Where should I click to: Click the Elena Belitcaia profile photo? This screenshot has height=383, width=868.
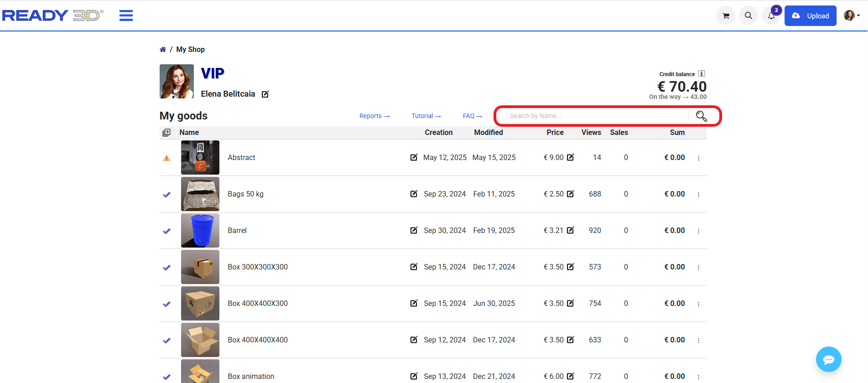[177, 81]
